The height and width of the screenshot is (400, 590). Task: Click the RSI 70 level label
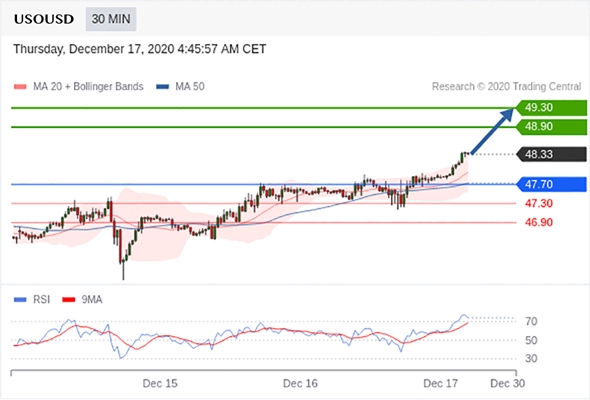coord(531,322)
